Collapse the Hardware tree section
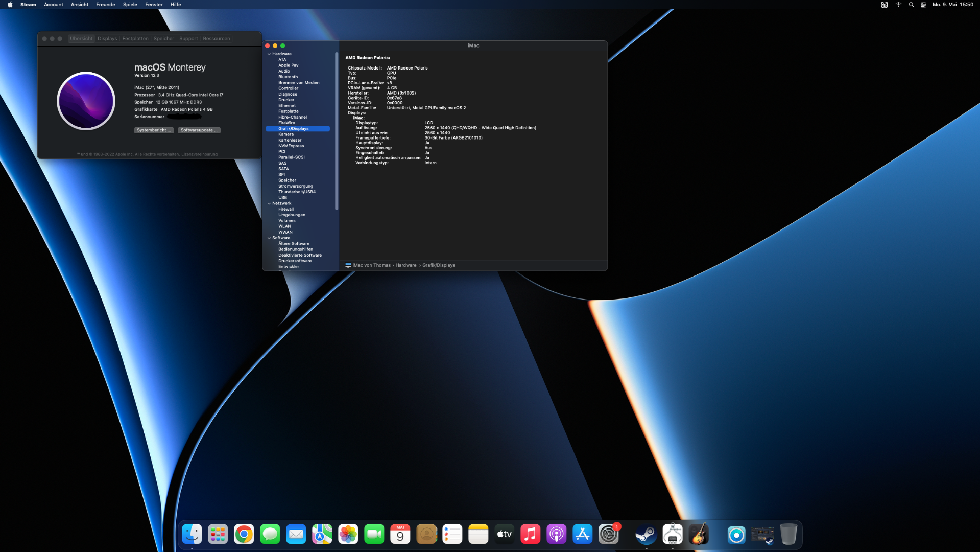This screenshot has height=552, width=980. pyautogui.click(x=269, y=54)
